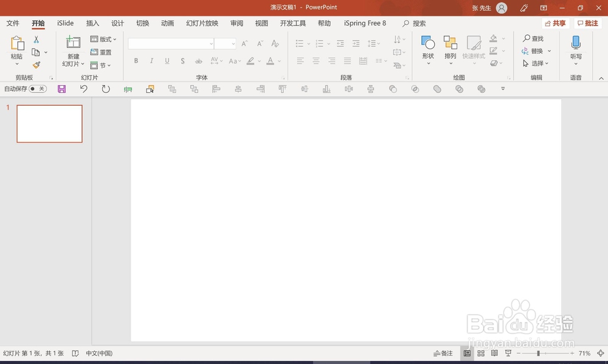Click the Justify paragraph icon
This screenshot has width=608, height=364.
coord(347,61)
